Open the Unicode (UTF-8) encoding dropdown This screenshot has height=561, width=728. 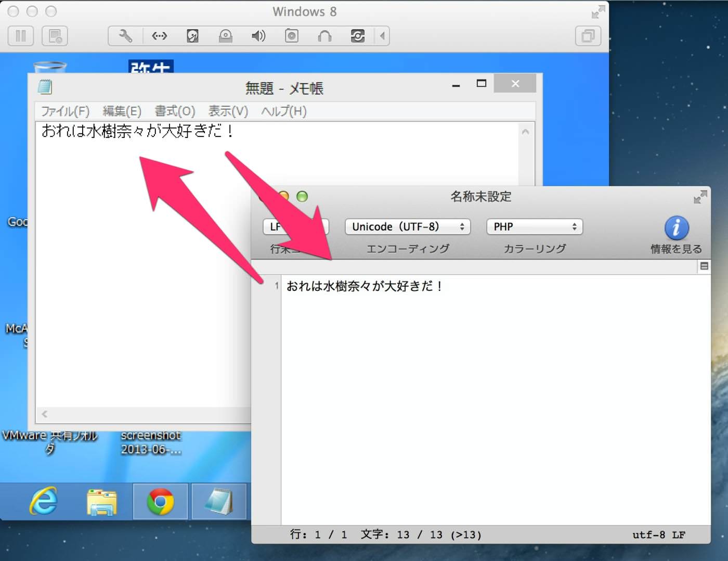tap(408, 227)
